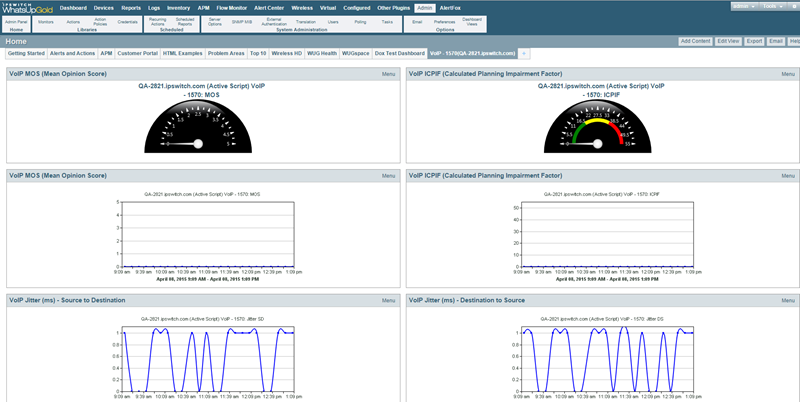The height and width of the screenshot is (402, 800).
Task: Click the add new dashboard tab plus icon
Action: (x=523, y=54)
